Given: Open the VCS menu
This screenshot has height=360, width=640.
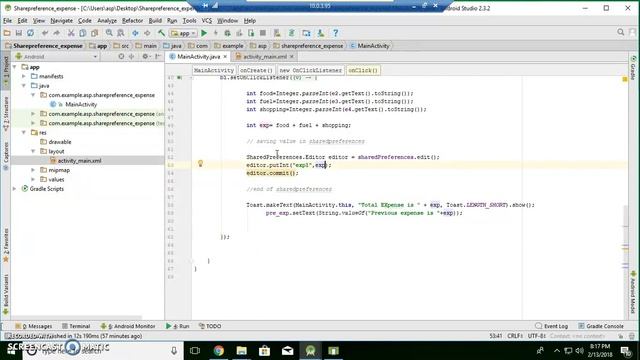Looking at the screenshot, I should click(207, 20).
